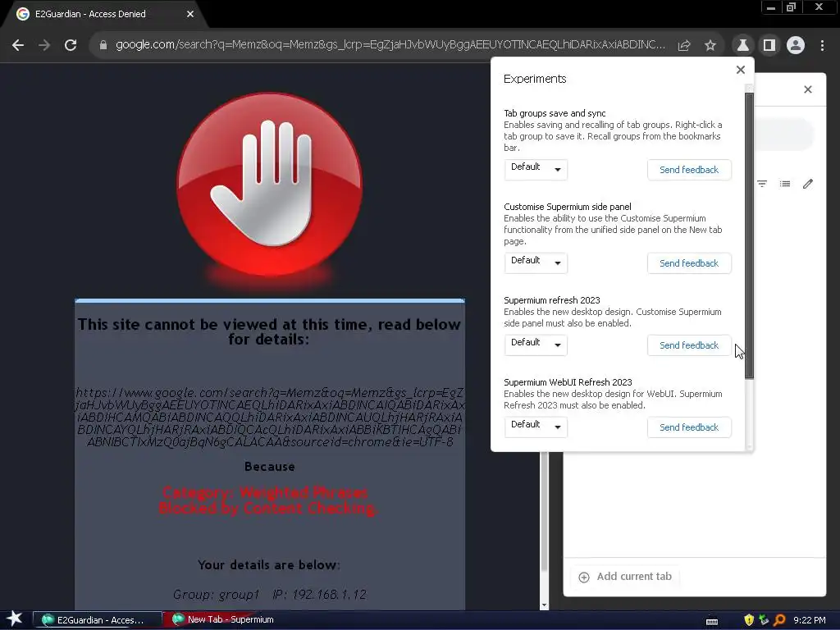Click the Experiments popup scrollbar thumb

(x=749, y=235)
